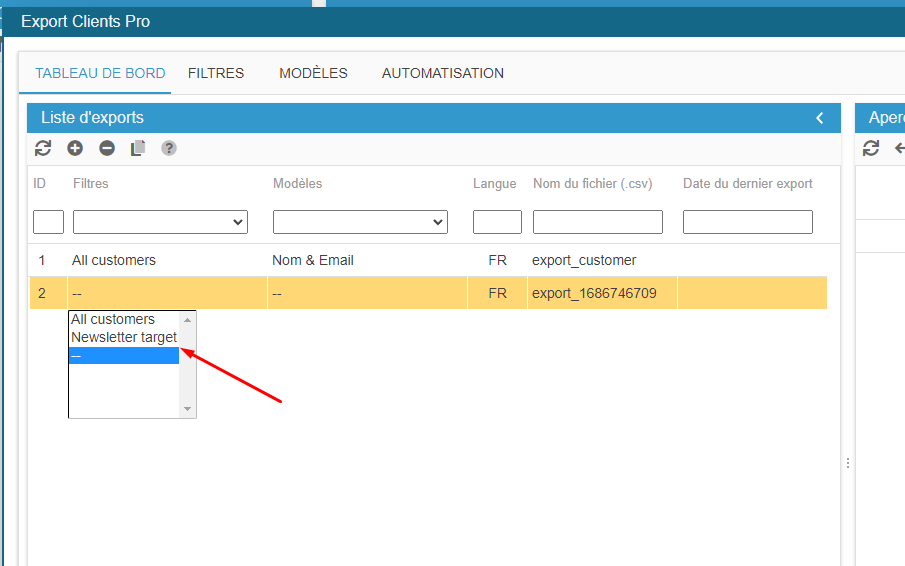Go to the AUTOMATISATION tab
Image resolution: width=905 pixels, height=566 pixels.
(x=442, y=73)
